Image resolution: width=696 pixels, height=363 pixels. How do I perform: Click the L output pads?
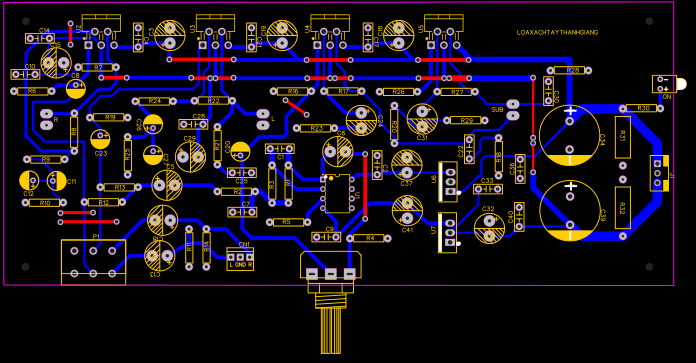pyautogui.click(x=263, y=119)
